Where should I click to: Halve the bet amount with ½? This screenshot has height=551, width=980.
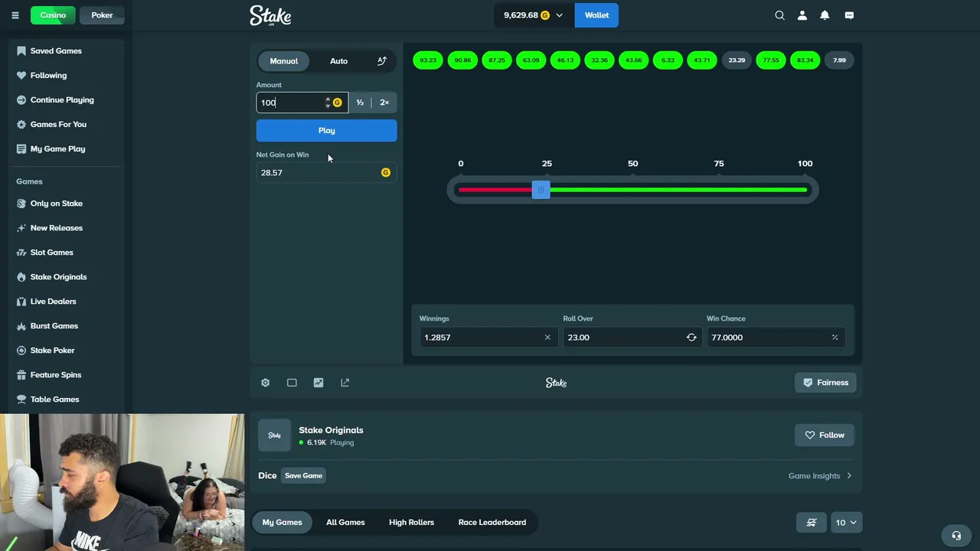pyautogui.click(x=360, y=103)
